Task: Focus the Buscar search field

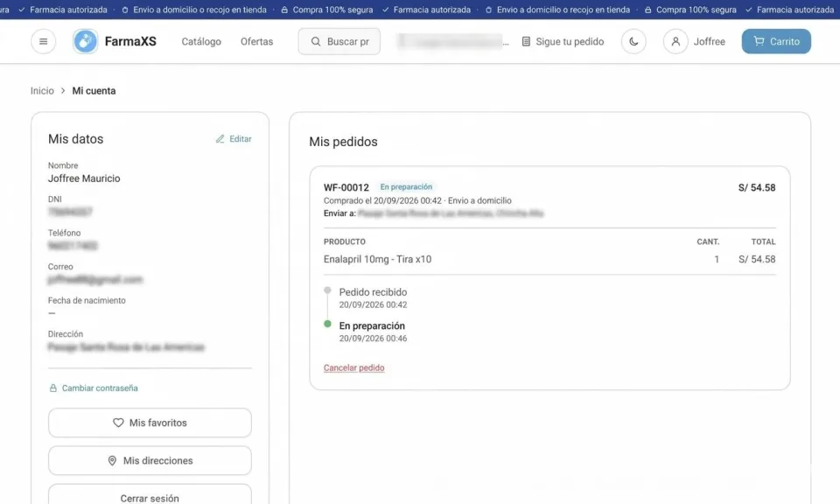Action: [339, 41]
